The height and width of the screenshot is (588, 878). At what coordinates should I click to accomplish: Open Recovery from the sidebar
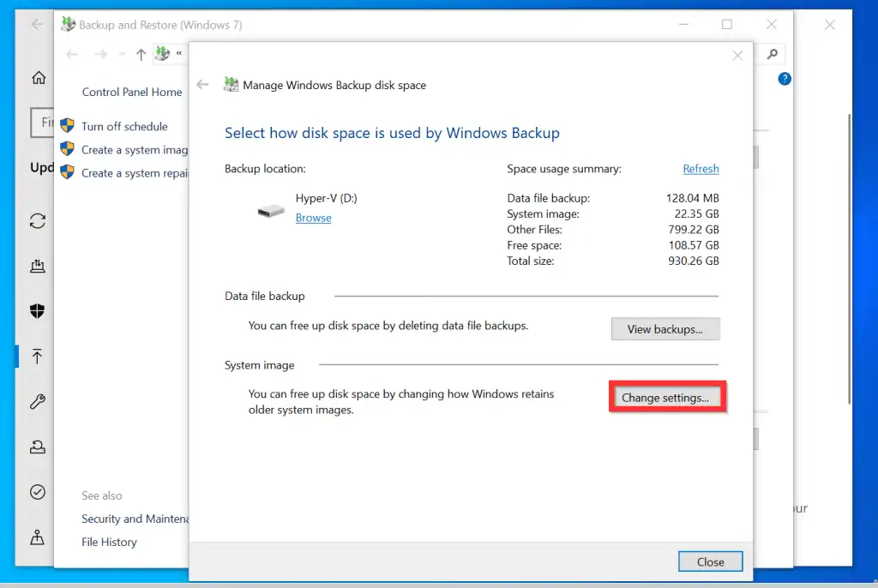coord(38,446)
